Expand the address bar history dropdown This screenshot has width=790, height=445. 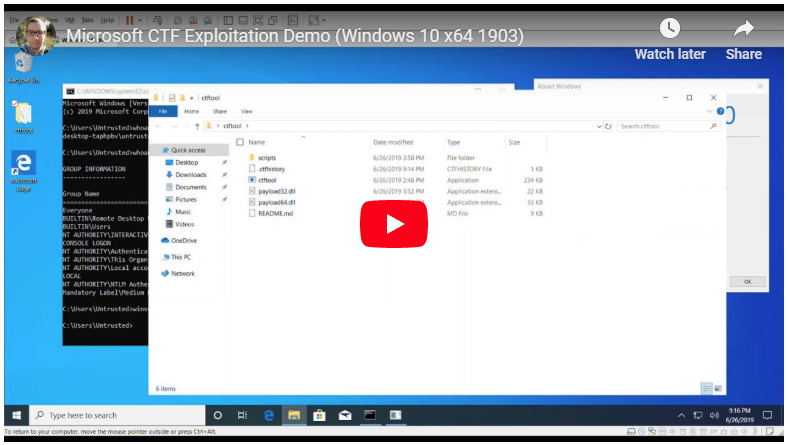coord(599,126)
